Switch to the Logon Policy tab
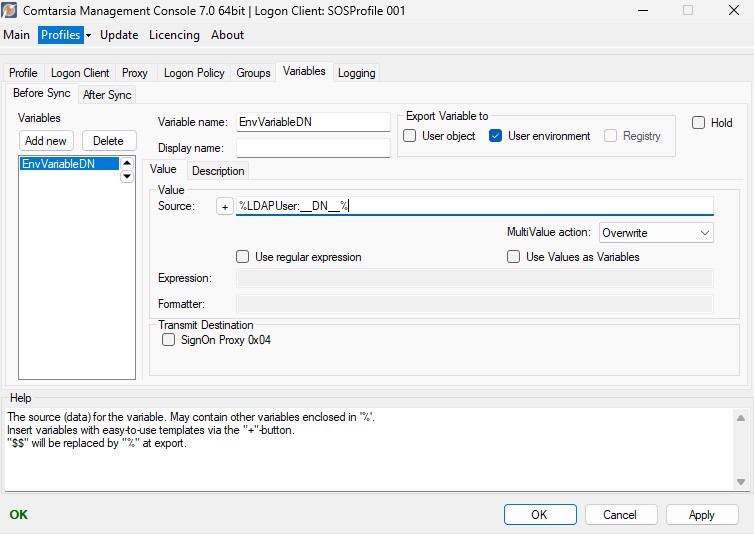 (x=193, y=73)
